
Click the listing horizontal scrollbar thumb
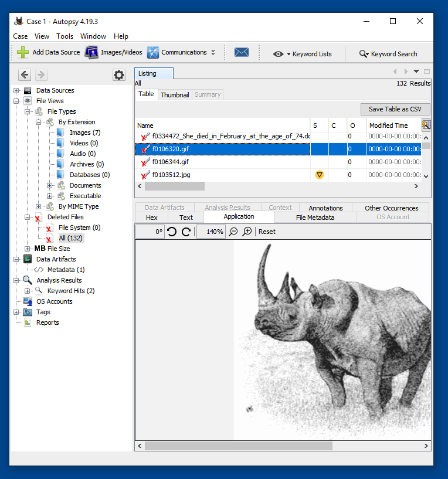coord(175,186)
